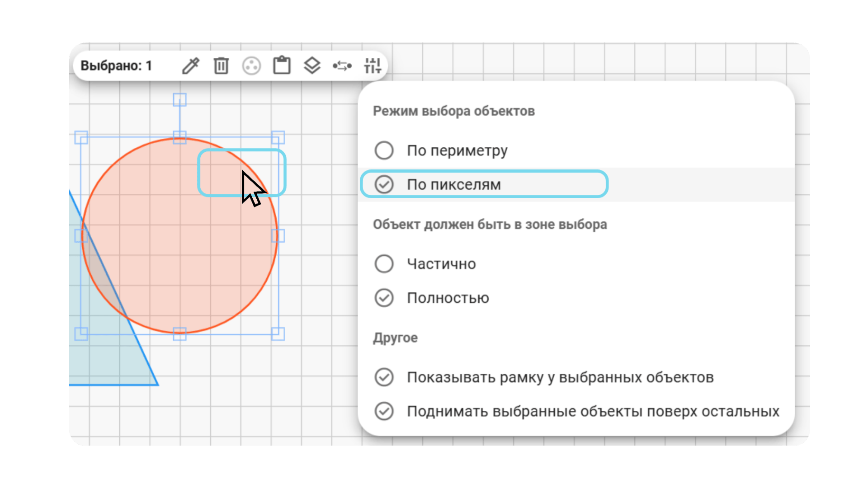Click the clipboard paste icon
The width and height of the screenshot is (868, 488).
pyautogui.click(x=282, y=66)
